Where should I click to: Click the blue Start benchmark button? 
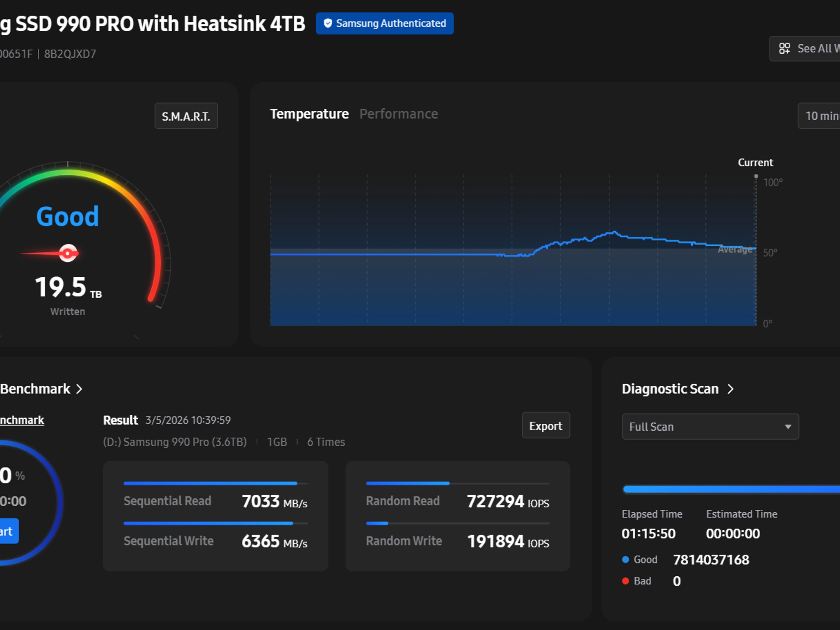point(8,532)
